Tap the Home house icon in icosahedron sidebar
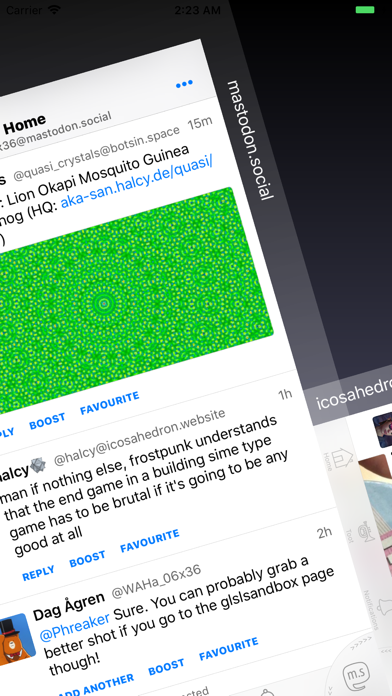Screen dimensions: 392x696 click(341, 459)
